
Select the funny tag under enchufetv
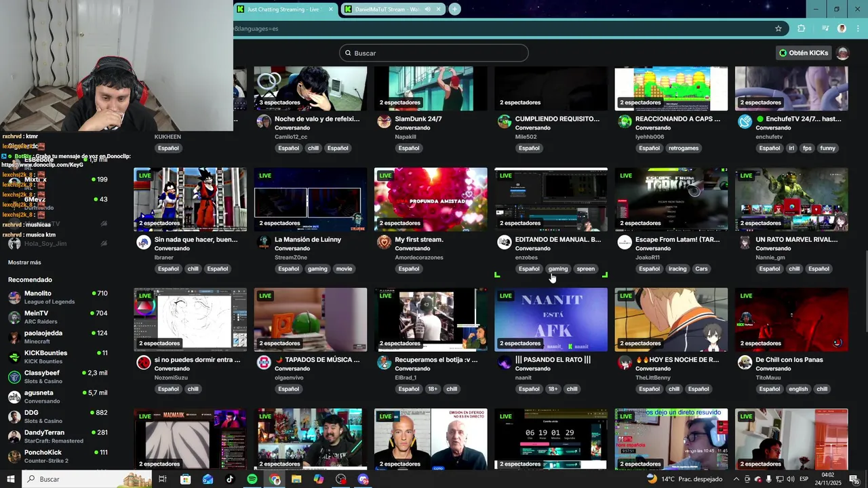click(827, 148)
